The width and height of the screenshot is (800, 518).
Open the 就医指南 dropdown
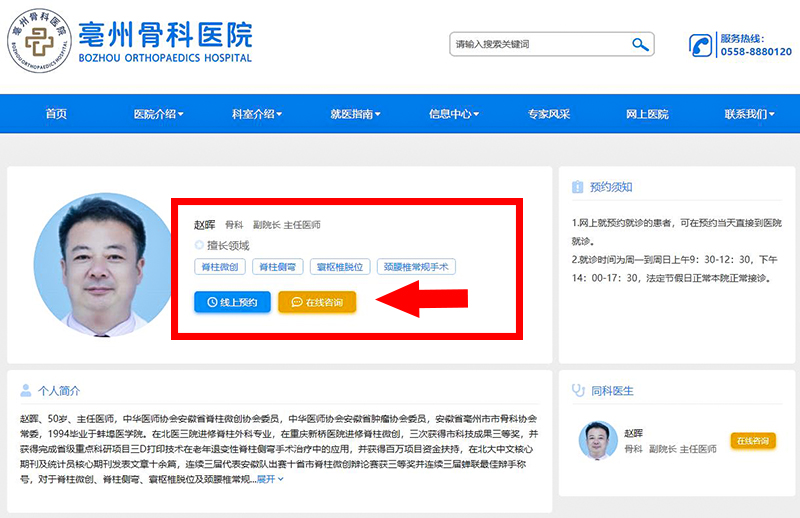click(x=355, y=114)
